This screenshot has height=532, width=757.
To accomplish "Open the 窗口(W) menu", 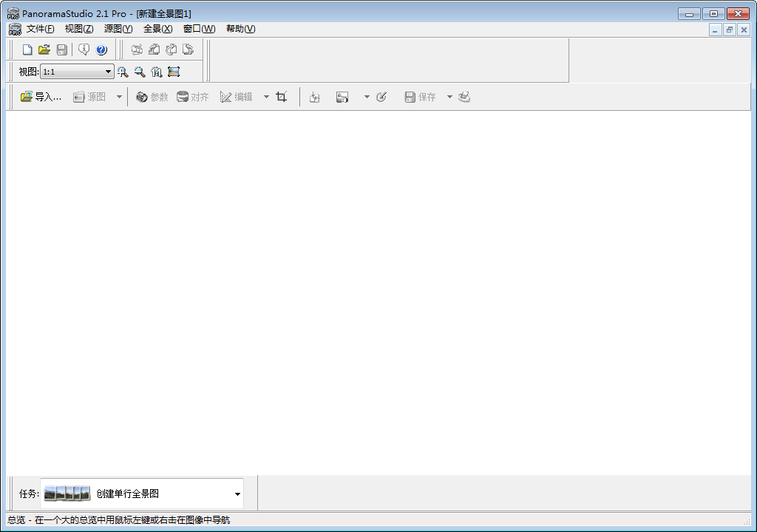I will (200, 29).
